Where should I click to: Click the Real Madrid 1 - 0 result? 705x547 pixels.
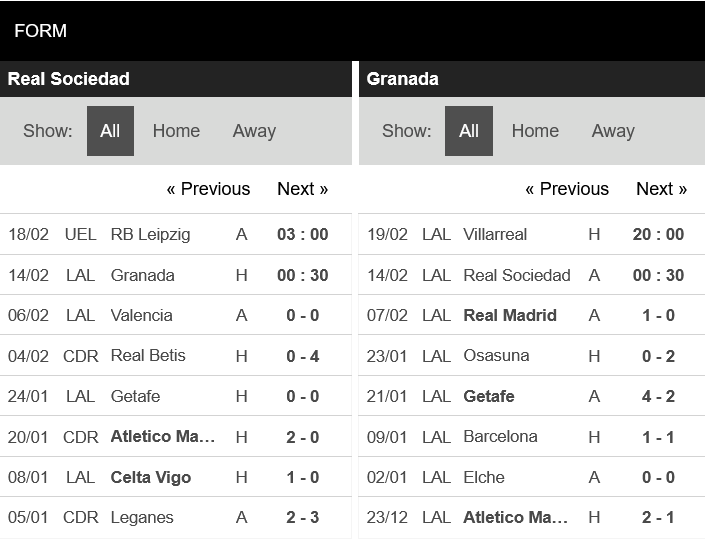point(658,315)
